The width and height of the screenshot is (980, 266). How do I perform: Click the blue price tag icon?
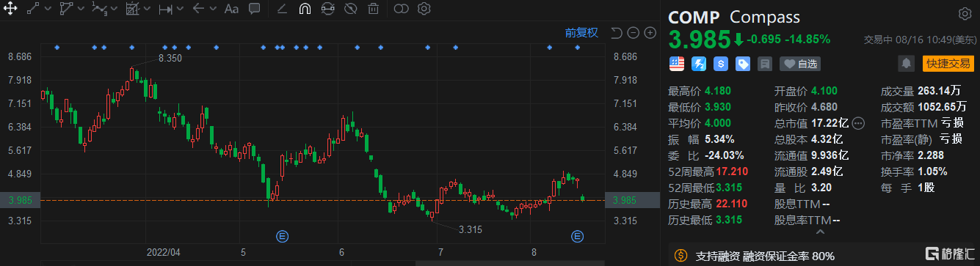coord(742,64)
